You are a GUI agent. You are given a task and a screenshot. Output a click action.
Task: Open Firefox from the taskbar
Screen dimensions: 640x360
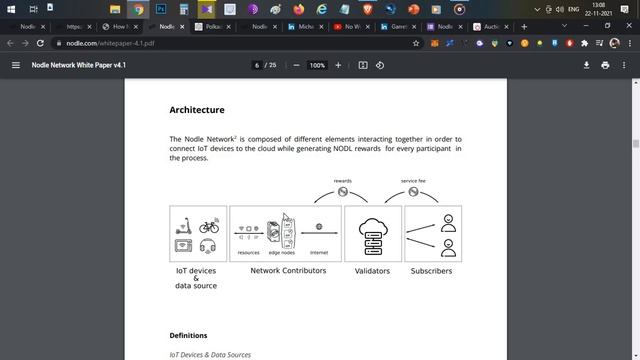tap(299, 9)
